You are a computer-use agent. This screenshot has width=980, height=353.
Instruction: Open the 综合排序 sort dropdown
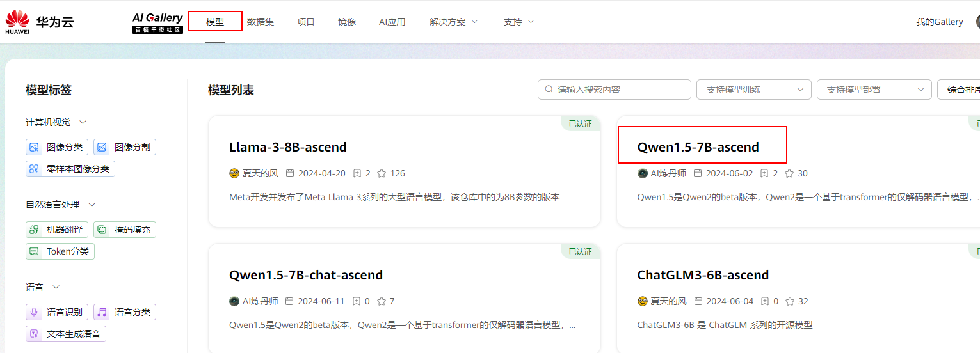pos(958,90)
